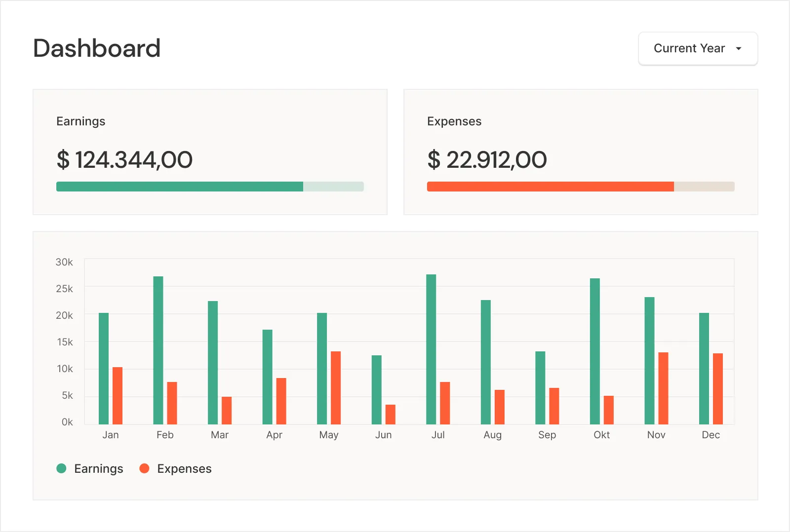Click the Expenses progress bar

coord(581,187)
